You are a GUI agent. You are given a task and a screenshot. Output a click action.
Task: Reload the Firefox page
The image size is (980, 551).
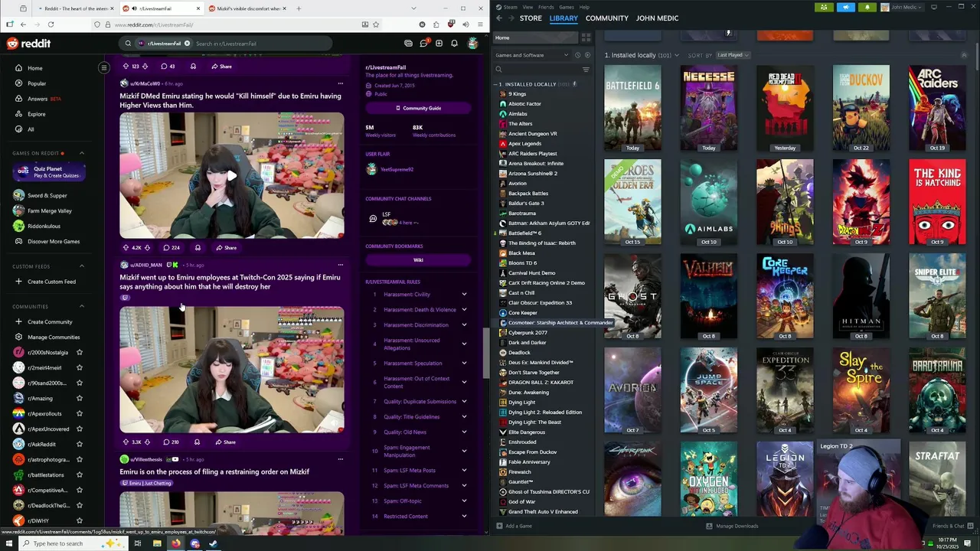tap(51, 24)
